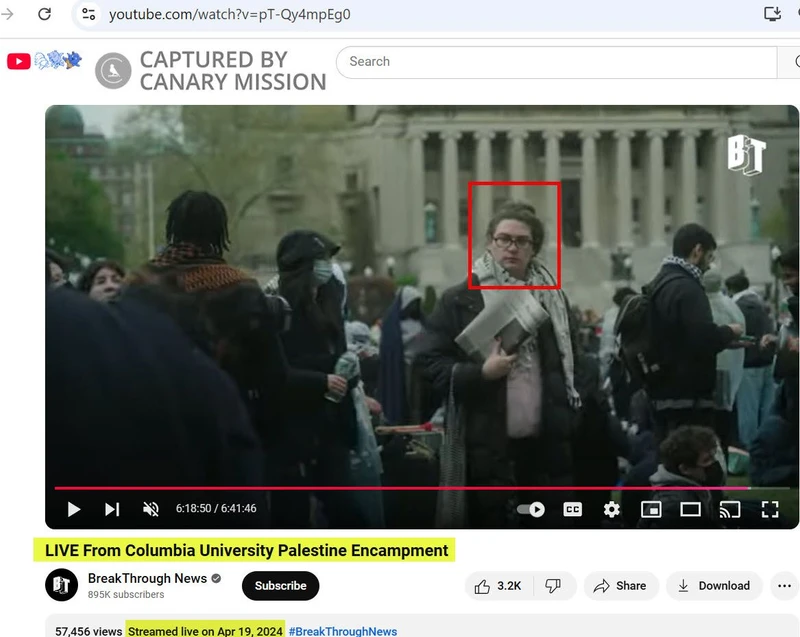800x637 pixels.
Task: Skip to the next video
Action: point(112,509)
